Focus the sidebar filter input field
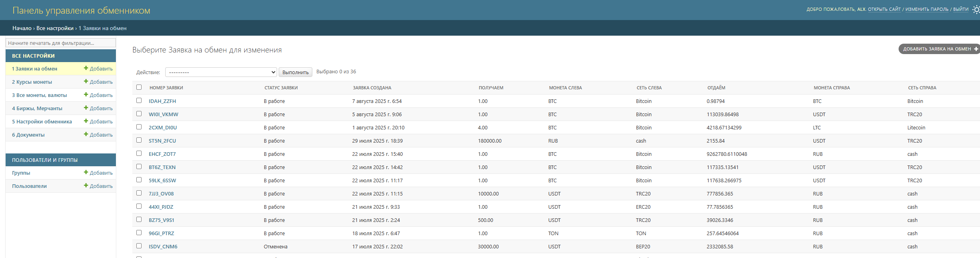 (61, 43)
